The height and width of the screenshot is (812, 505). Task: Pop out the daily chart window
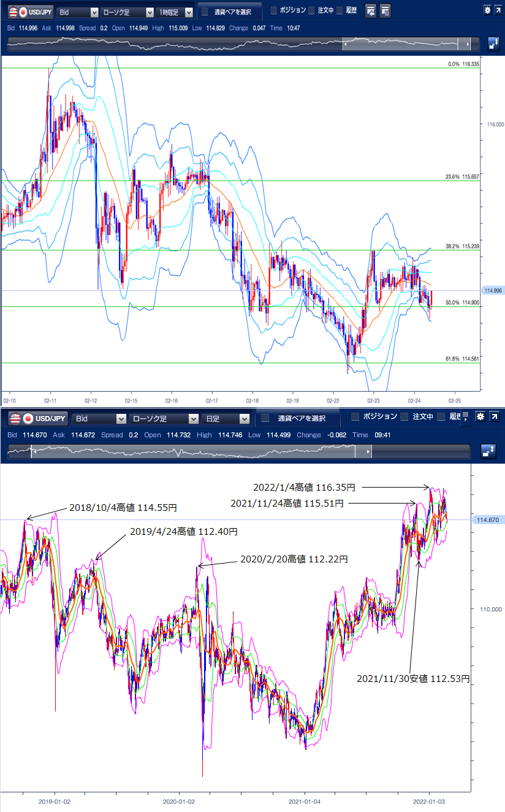click(x=495, y=417)
